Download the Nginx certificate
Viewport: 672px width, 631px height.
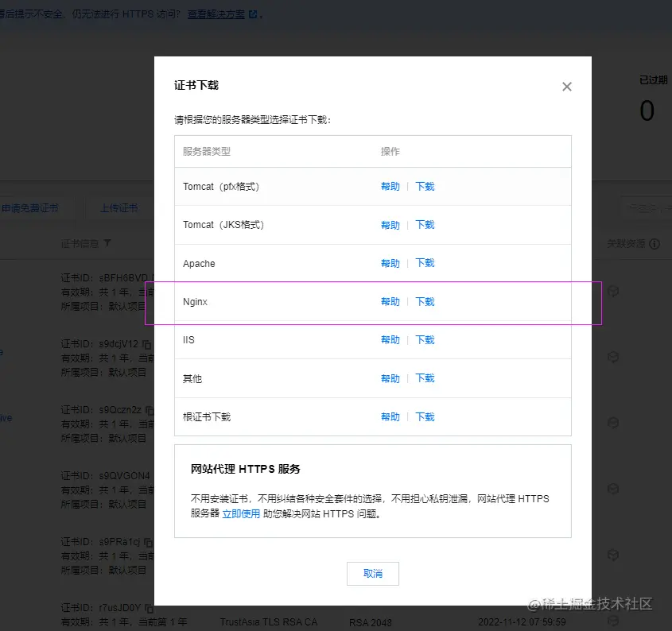(x=425, y=301)
